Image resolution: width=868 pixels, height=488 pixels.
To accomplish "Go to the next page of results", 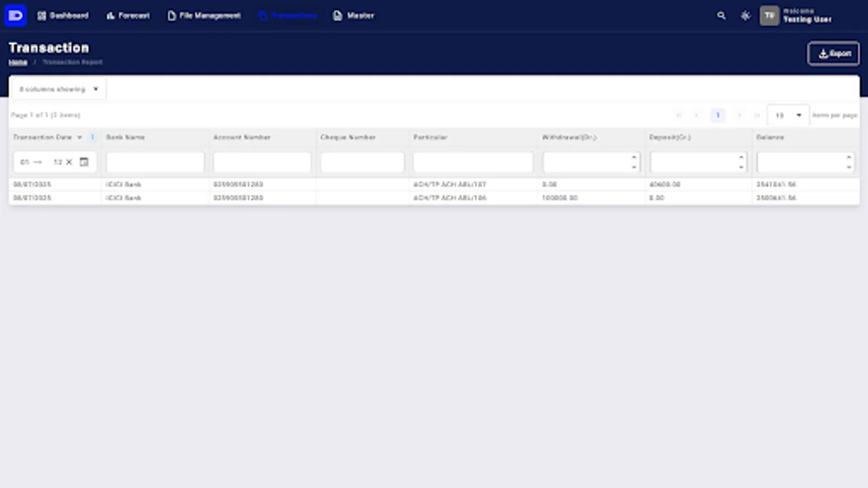I will pos(739,115).
